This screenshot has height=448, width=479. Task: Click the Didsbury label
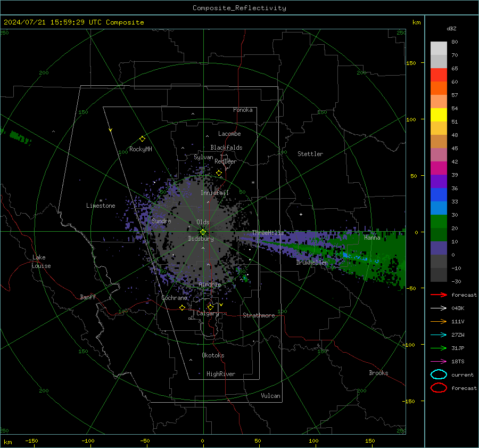(x=201, y=239)
